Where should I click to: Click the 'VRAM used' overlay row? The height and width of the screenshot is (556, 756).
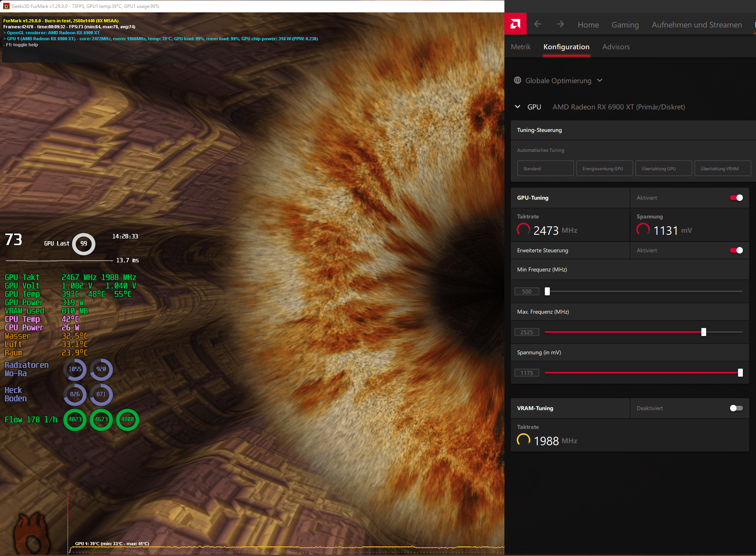click(x=46, y=311)
